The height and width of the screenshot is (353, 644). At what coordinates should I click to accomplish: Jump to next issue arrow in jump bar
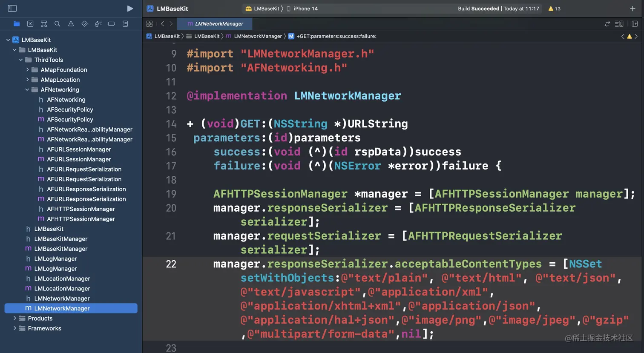(636, 36)
